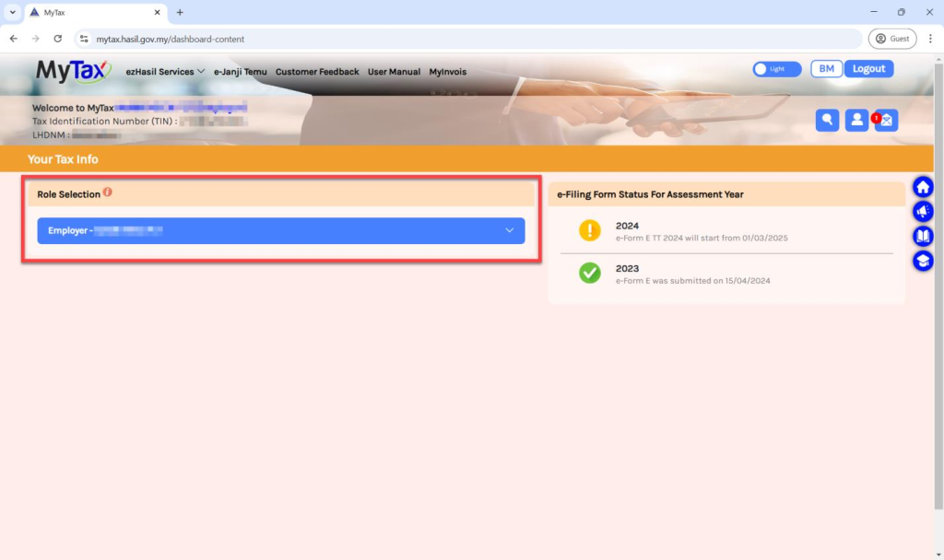
Task: Close the MyTax browser tab
Action: [157, 12]
